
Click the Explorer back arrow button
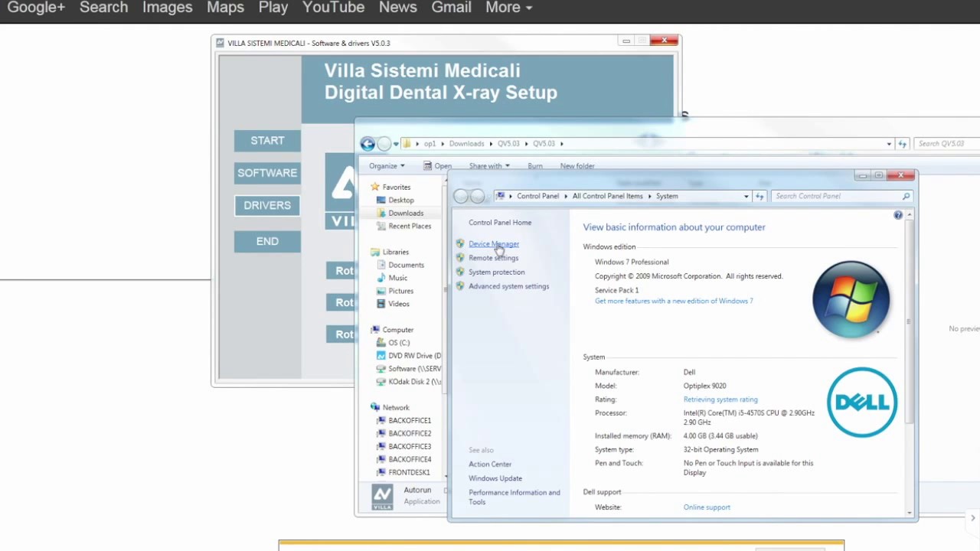(x=367, y=144)
